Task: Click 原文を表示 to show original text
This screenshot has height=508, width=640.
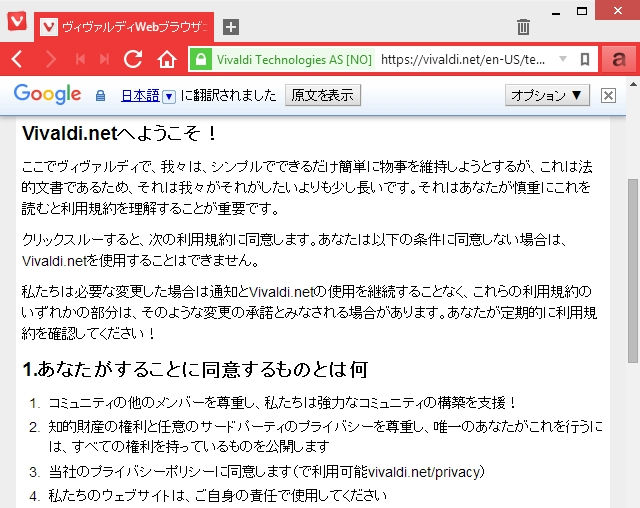Action: pyautogui.click(x=322, y=95)
